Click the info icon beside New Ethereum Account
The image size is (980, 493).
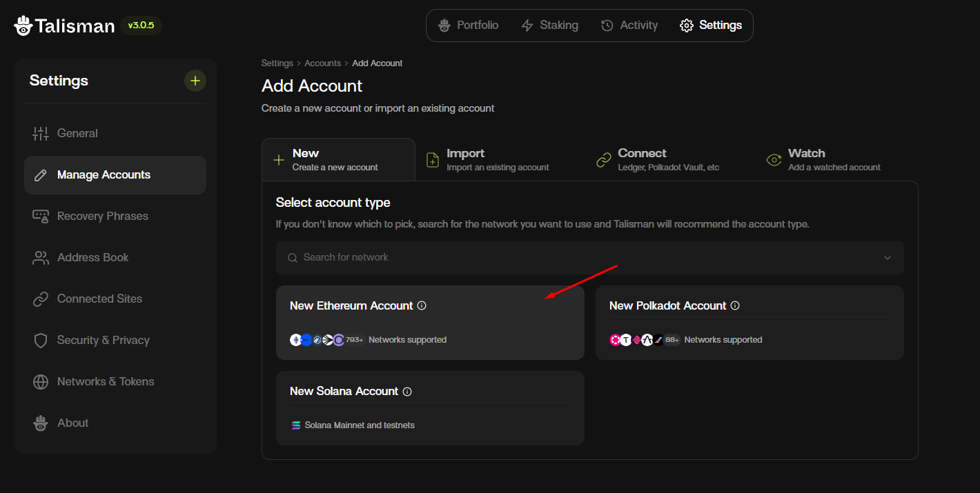[422, 305]
